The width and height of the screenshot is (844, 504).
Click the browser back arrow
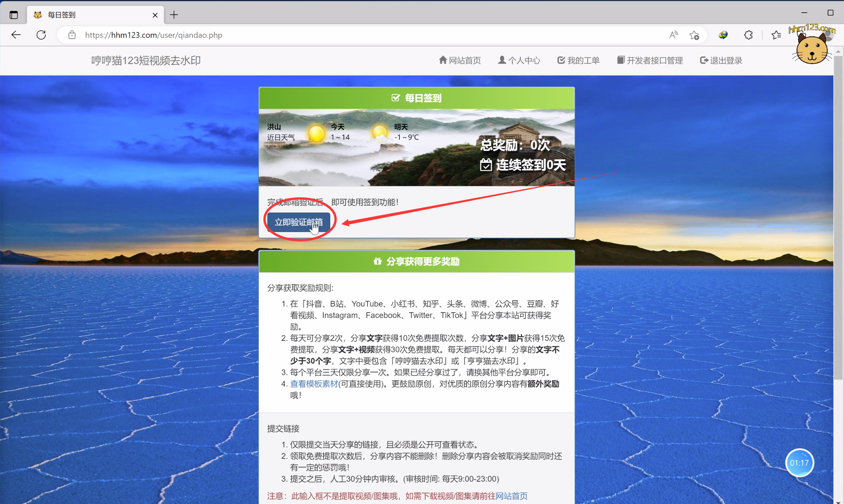click(16, 35)
